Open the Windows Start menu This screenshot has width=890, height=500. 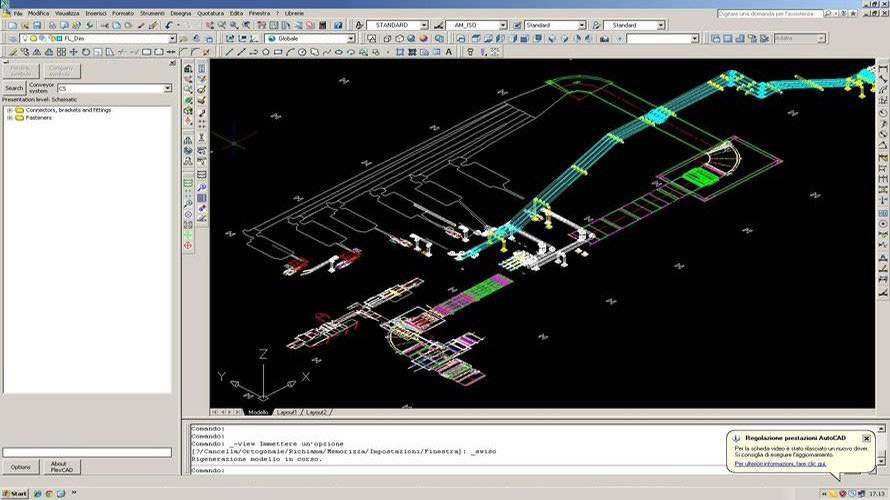14,494
